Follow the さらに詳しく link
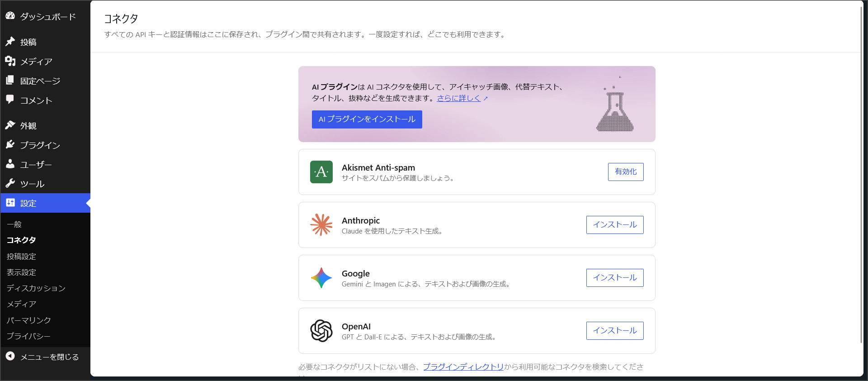 pos(459,98)
